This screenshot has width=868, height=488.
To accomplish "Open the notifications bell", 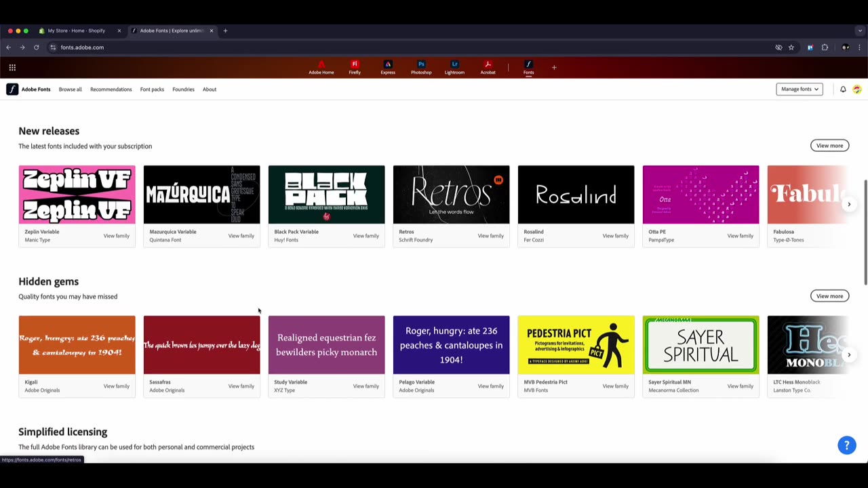I will [843, 89].
